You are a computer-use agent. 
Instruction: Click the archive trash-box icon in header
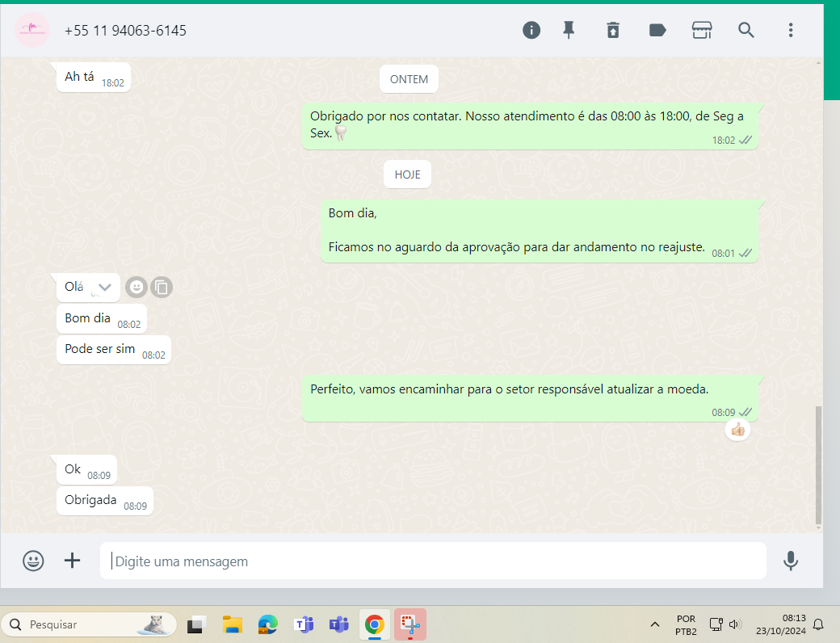click(x=613, y=30)
